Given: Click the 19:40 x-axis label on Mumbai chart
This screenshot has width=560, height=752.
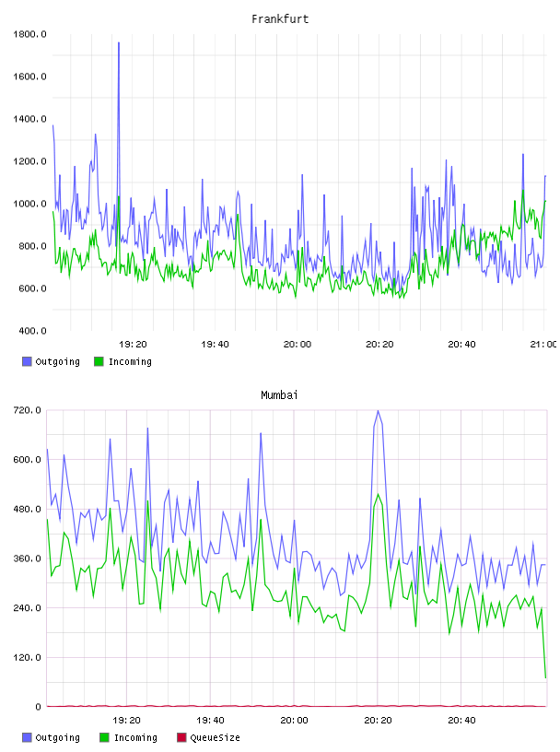Looking at the screenshot, I should 210,721.
